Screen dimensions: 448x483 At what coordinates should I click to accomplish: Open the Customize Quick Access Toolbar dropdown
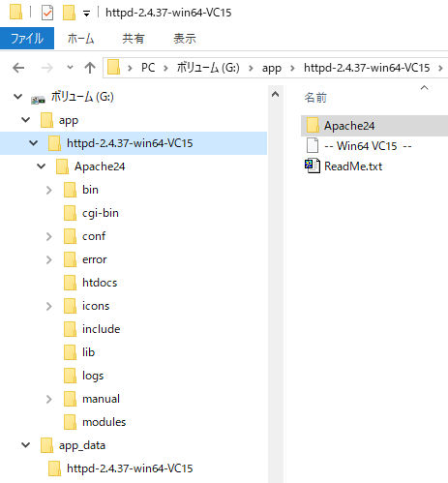[86, 14]
